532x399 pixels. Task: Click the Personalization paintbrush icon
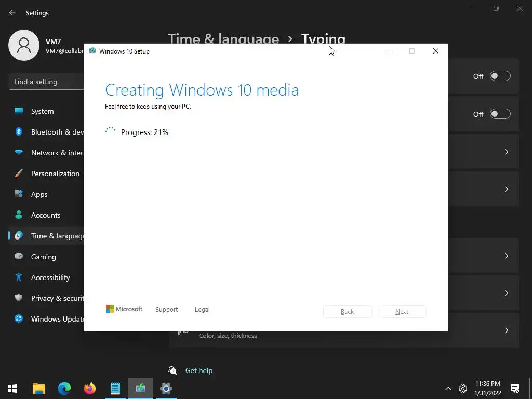pyautogui.click(x=19, y=173)
